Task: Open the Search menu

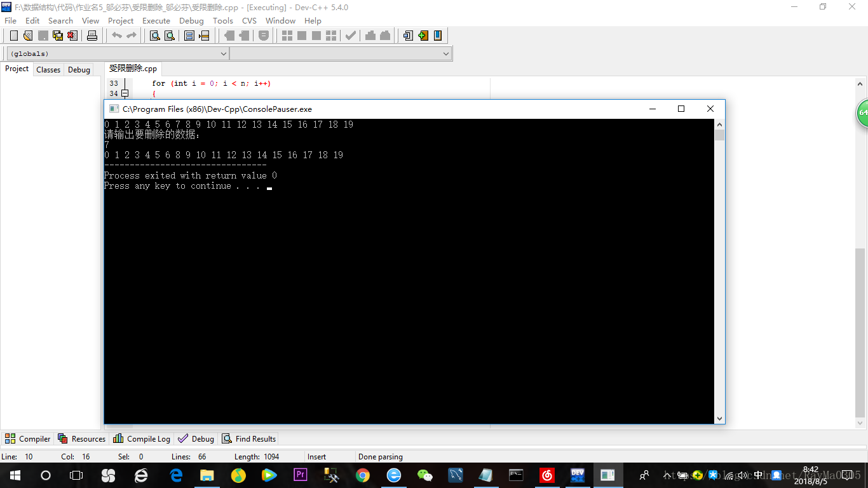Action: click(x=60, y=20)
